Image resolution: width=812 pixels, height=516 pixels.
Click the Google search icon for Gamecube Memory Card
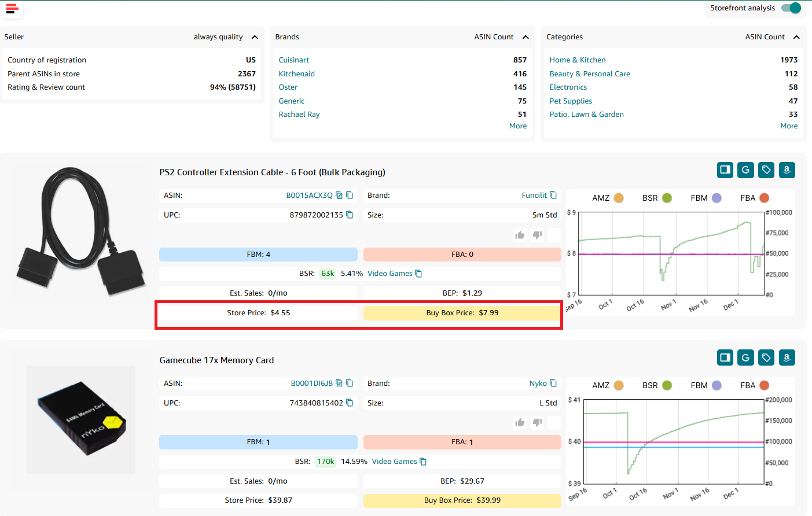pos(745,357)
